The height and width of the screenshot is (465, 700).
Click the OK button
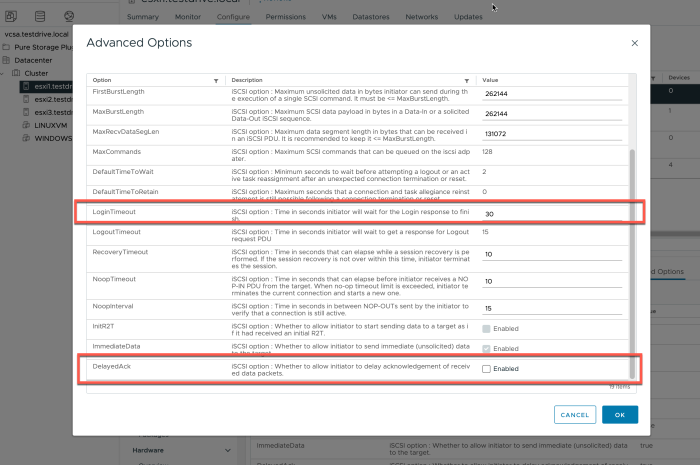pos(619,414)
